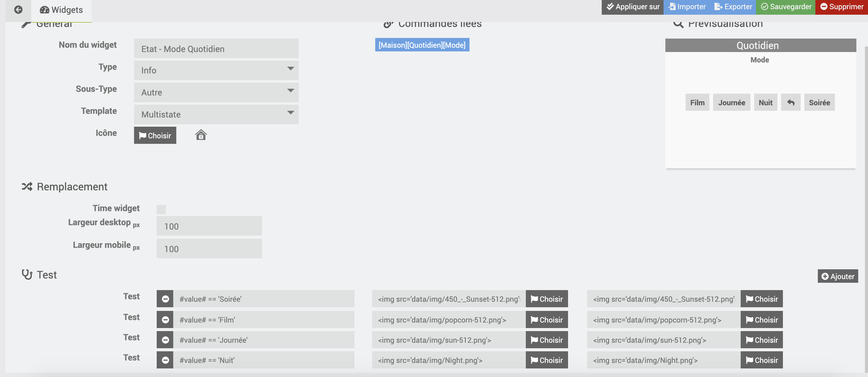Viewport: 868px width, 377px height.
Task: Edit the Largeur desktop px field
Action: pyautogui.click(x=209, y=226)
